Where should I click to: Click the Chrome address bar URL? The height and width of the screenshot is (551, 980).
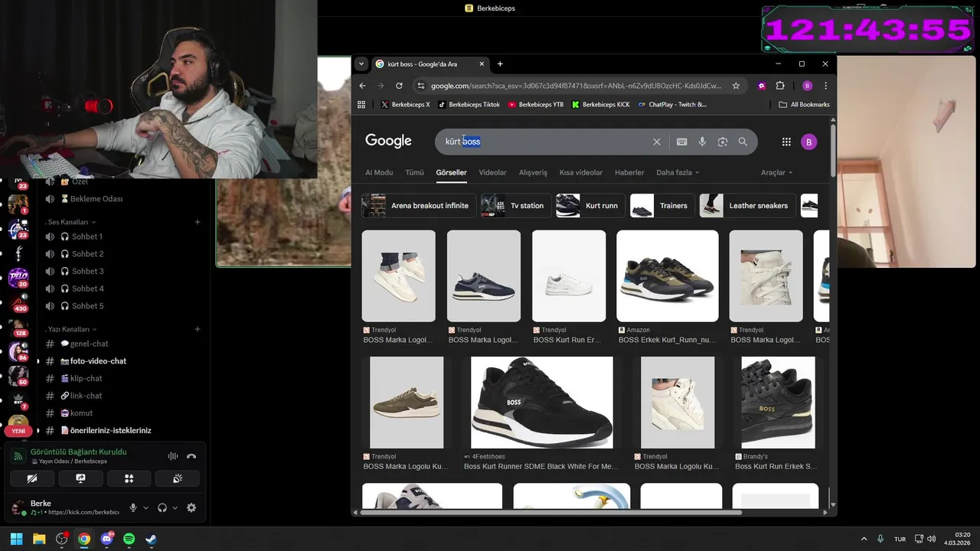(576, 86)
